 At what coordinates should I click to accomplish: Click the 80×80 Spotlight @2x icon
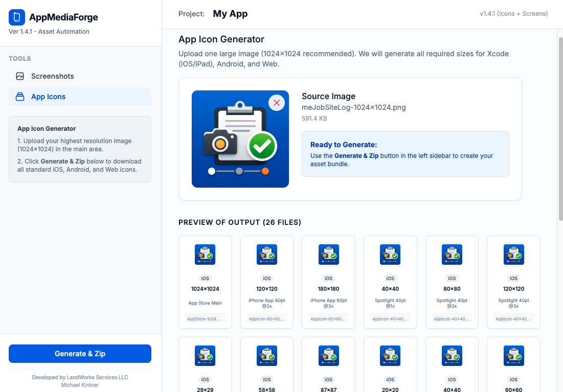click(452, 255)
